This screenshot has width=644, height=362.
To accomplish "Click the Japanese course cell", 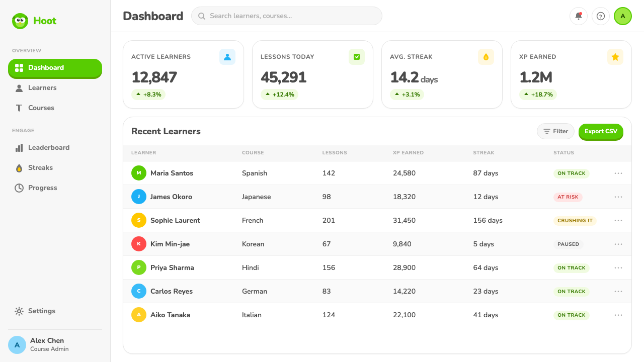I will coord(257,197).
